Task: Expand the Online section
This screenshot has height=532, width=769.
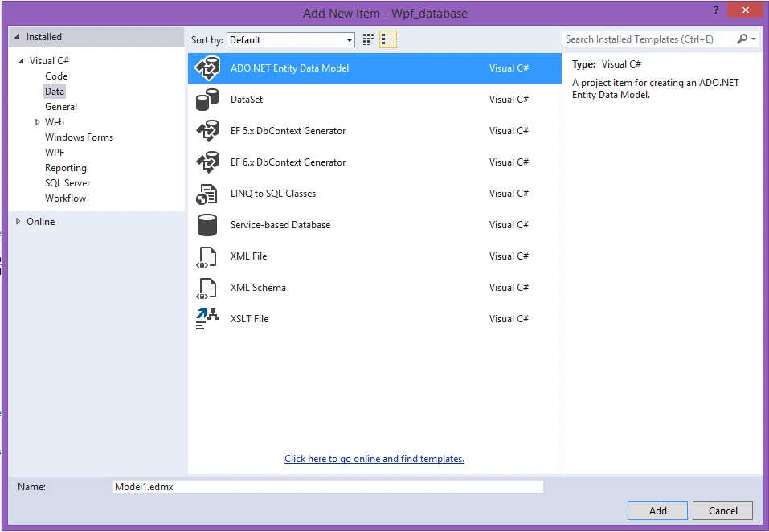Action: 18,222
